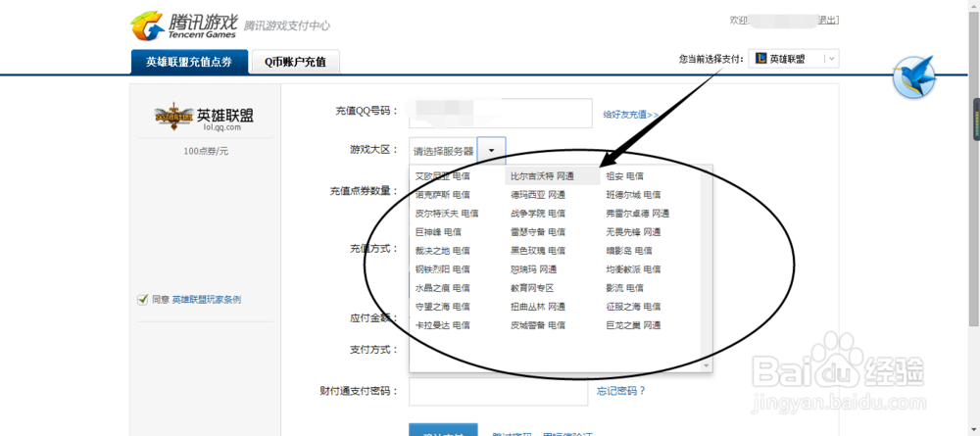
Task: Select server 艾欧尼亚 电信
Action: tap(443, 176)
